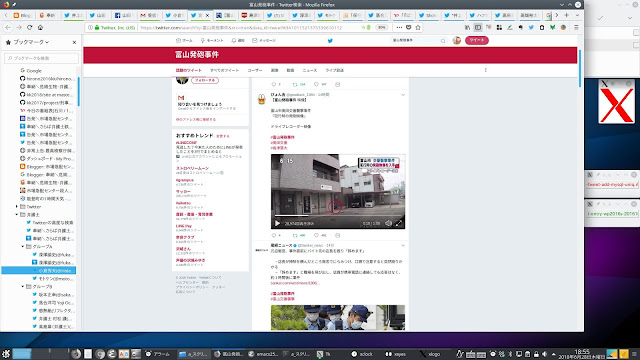
Task: Open the sankei.com link in news tweet
Action: [x=294, y=283]
